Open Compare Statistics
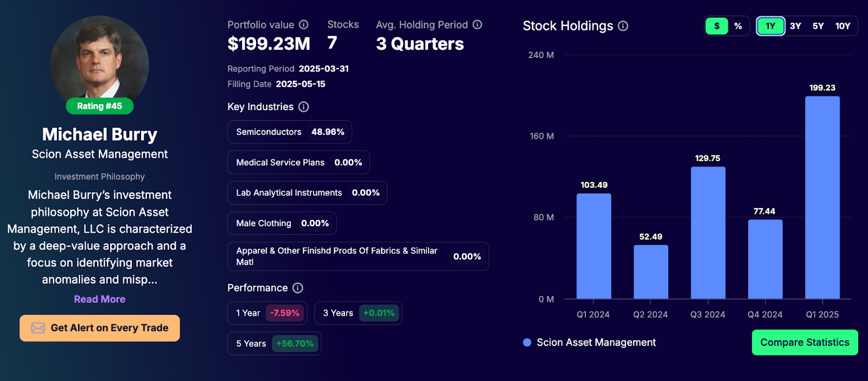Image resolution: width=868 pixels, height=381 pixels. click(805, 342)
